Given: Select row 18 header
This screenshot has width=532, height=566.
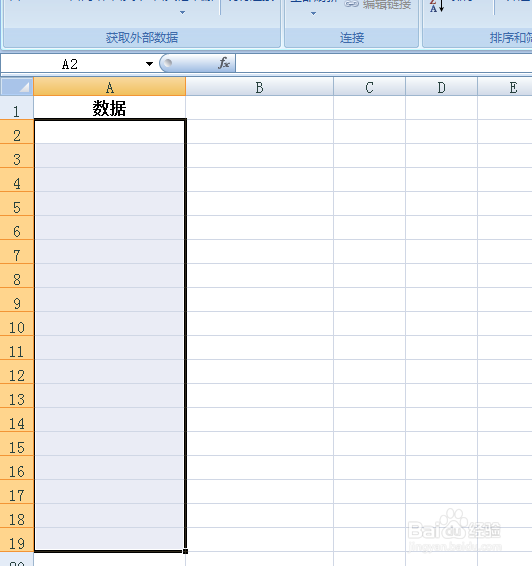Looking at the screenshot, I should point(17,516).
